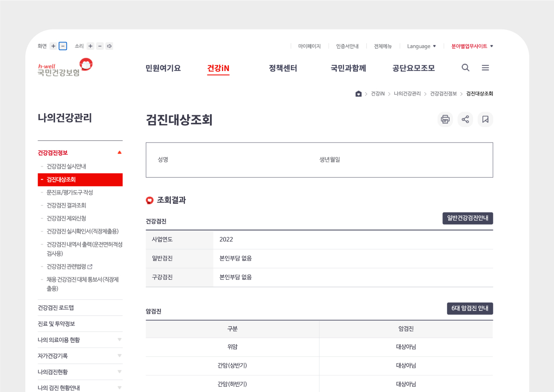Select the 정책센터 menu item
This screenshot has width=554, height=392.
click(x=283, y=68)
